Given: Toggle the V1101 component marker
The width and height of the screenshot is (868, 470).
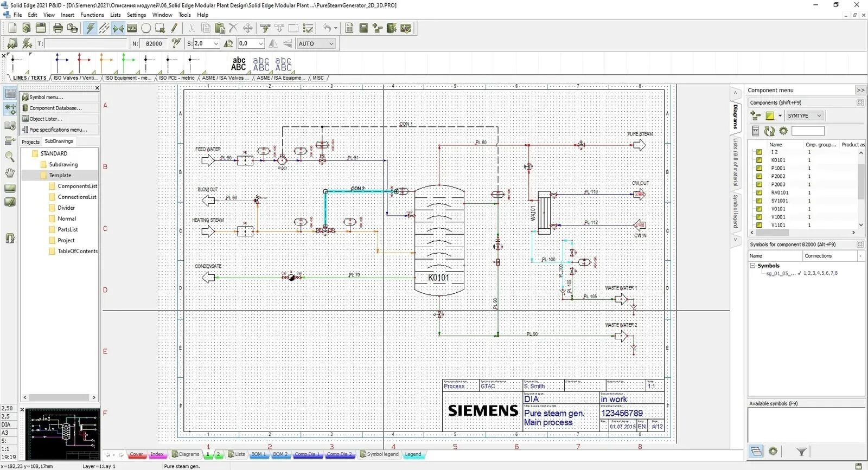Looking at the screenshot, I should (x=759, y=225).
